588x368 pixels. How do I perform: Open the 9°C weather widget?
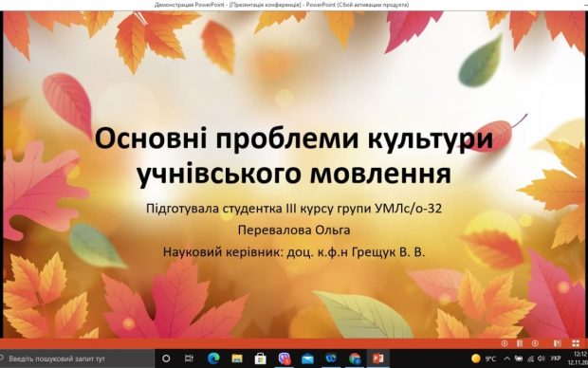coord(484,359)
